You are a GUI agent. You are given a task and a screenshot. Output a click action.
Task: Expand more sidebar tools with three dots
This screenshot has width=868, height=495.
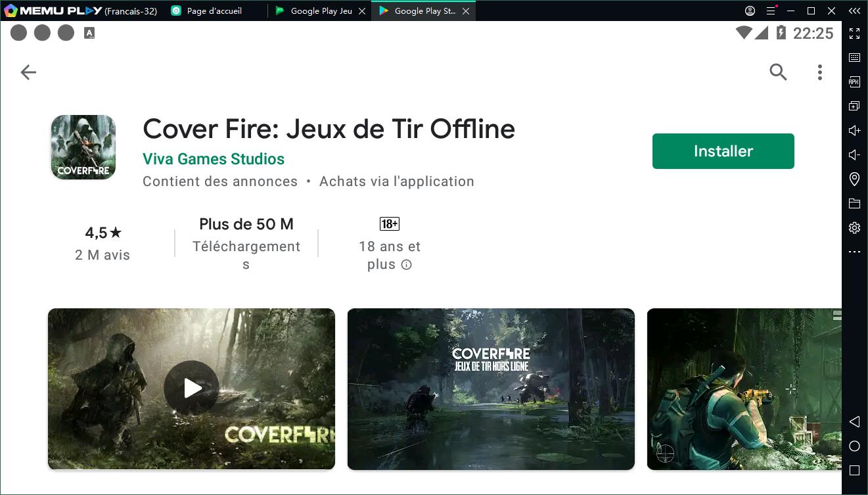pyautogui.click(x=854, y=252)
